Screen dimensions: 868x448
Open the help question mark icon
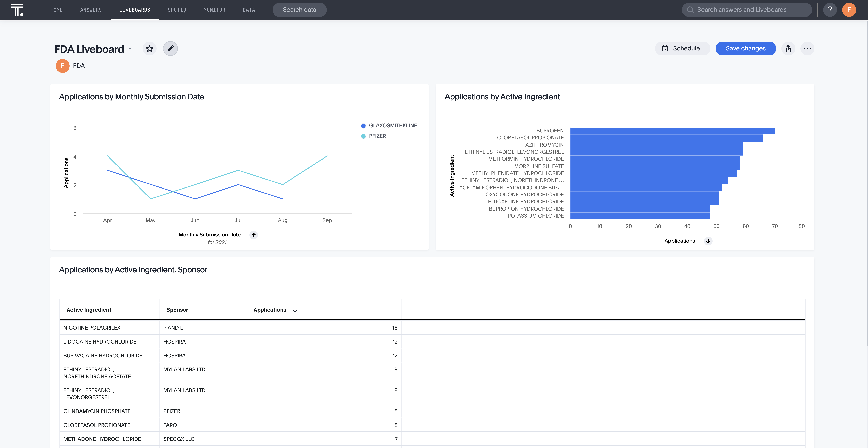pos(830,10)
